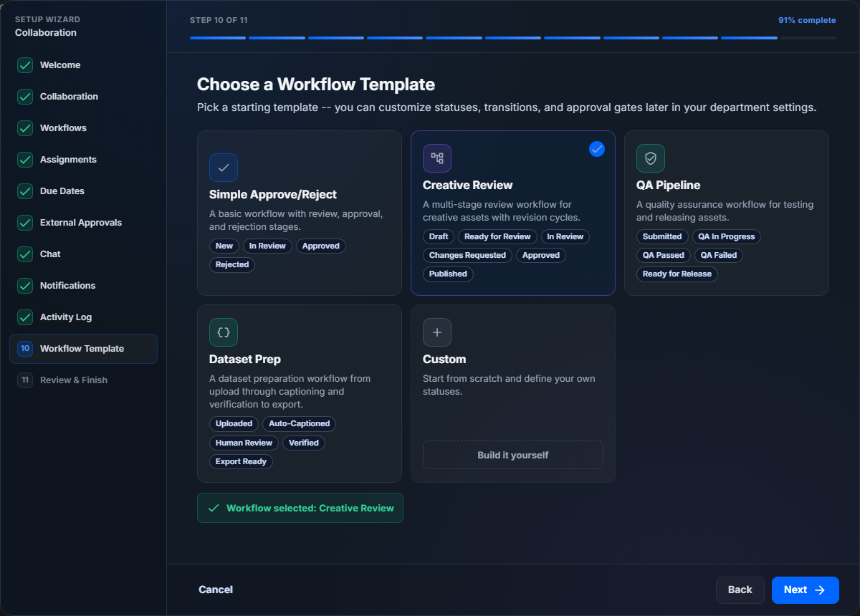Open the Activity Log step
Screen dimensions: 860x616
pos(83,317)
